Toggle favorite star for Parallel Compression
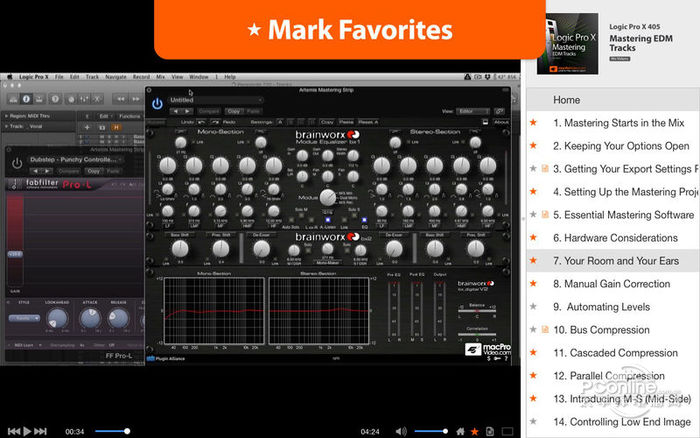Image resolution: width=700 pixels, height=438 pixels. 533,375
